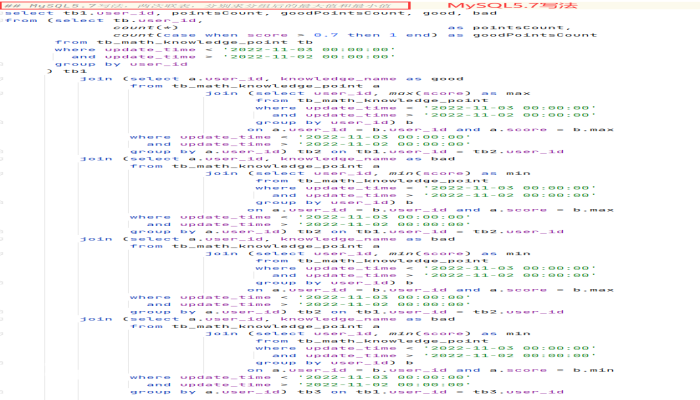Click the 'count(*)' expression
Viewport: 700px width, 400px height.
coord(146,28)
